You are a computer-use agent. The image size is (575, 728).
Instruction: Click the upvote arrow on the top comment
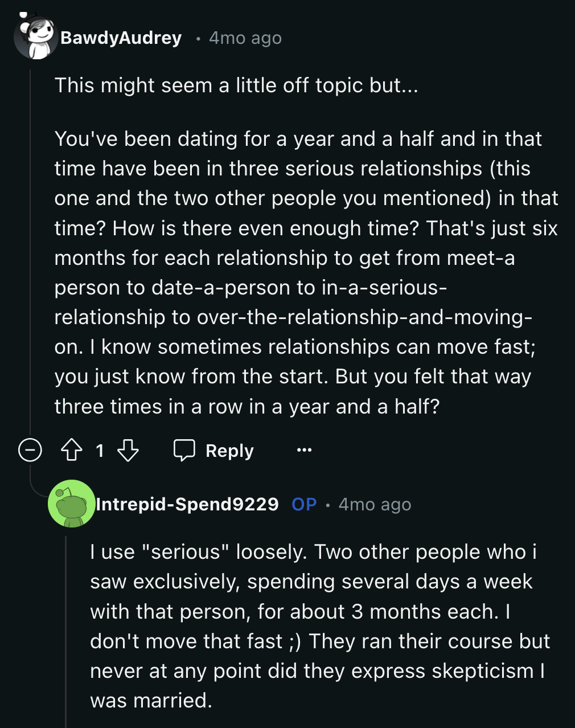[x=71, y=450]
